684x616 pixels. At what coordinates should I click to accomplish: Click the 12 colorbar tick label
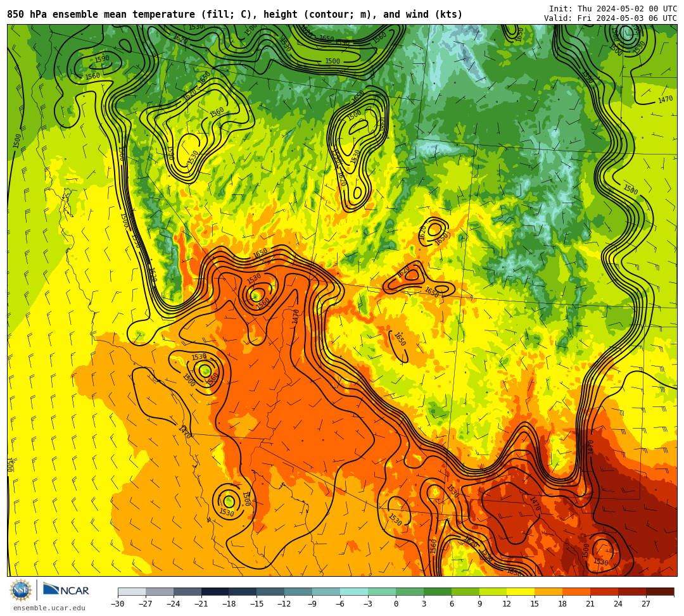507,604
